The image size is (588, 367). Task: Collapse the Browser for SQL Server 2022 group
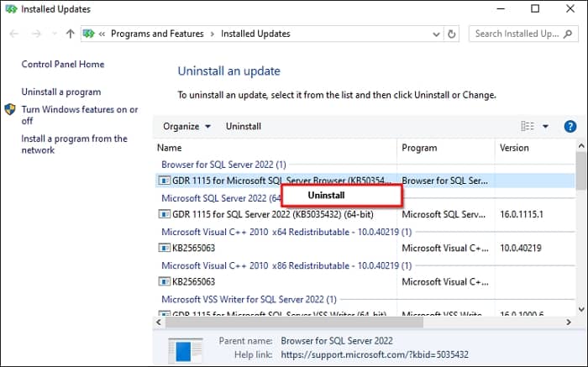pyautogui.click(x=223, y=165)
